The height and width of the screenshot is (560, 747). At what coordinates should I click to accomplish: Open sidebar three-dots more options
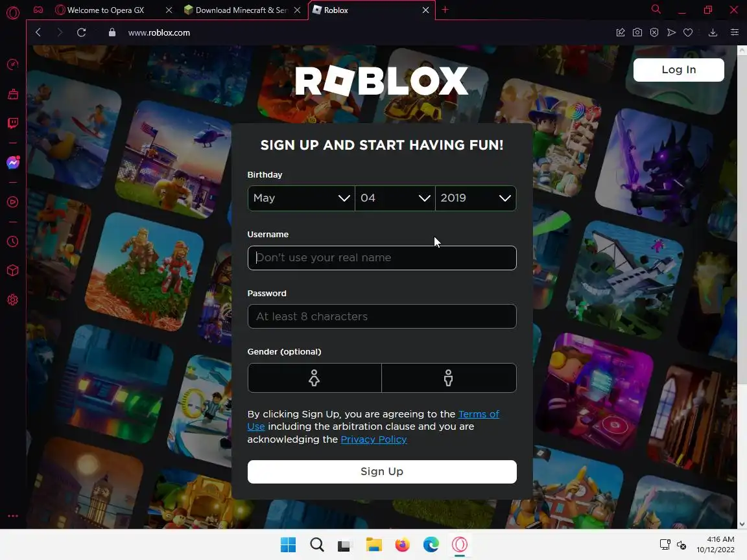point(13,516)
